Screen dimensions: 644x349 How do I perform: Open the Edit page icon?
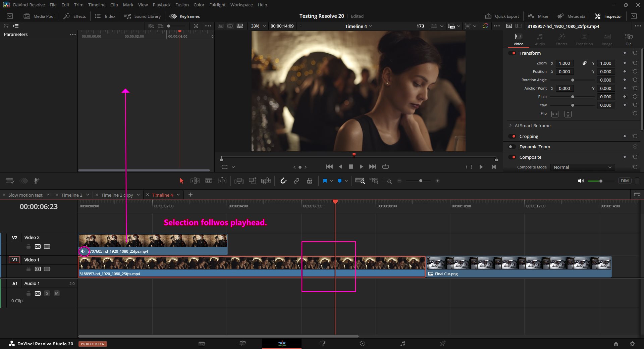(282, 343)
